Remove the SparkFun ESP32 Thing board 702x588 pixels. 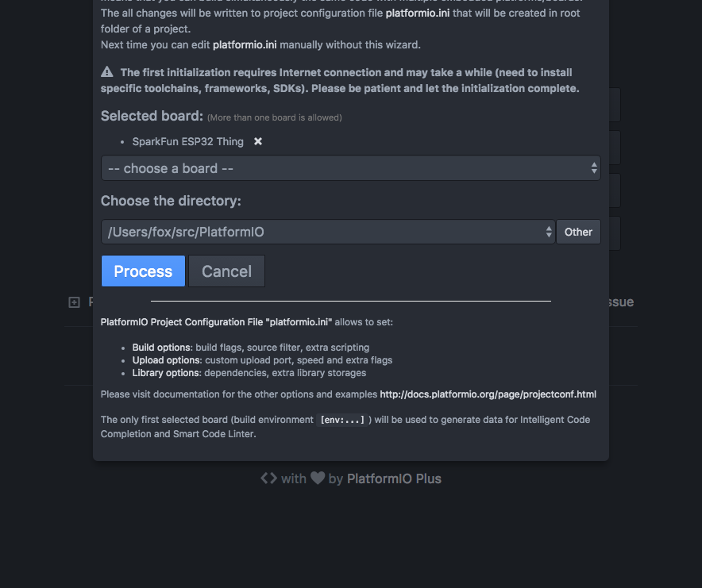tap(257, 141)
